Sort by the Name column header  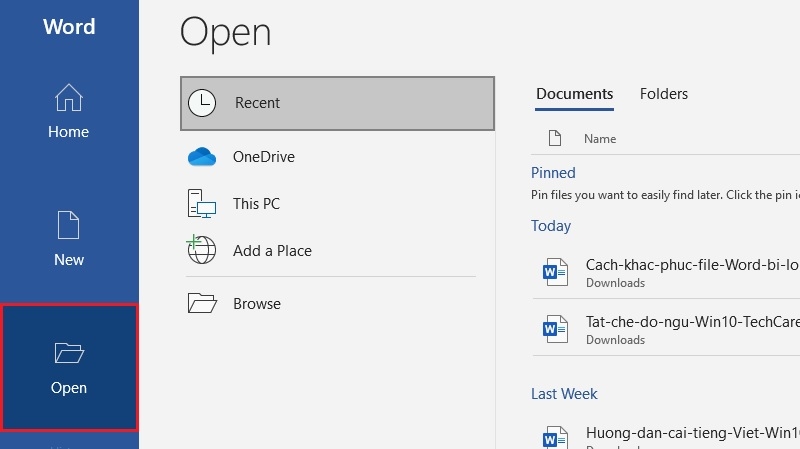tap(600, 139)
